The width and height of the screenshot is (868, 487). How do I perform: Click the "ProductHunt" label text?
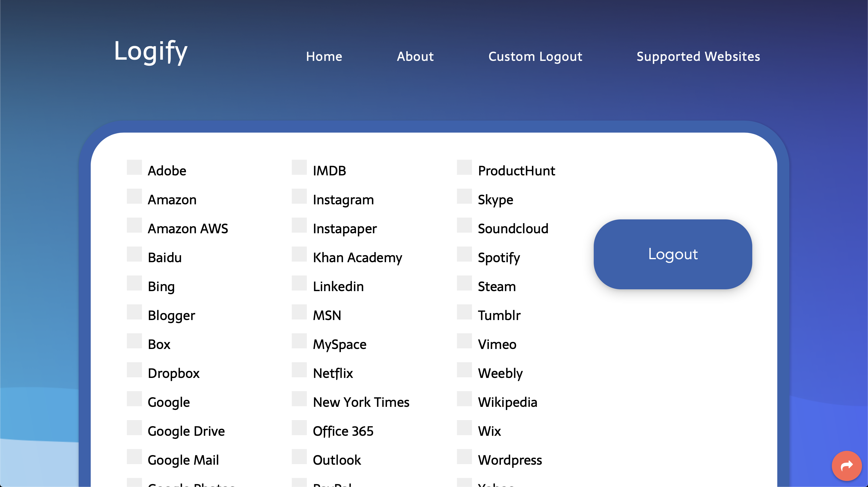click(517, 171)
